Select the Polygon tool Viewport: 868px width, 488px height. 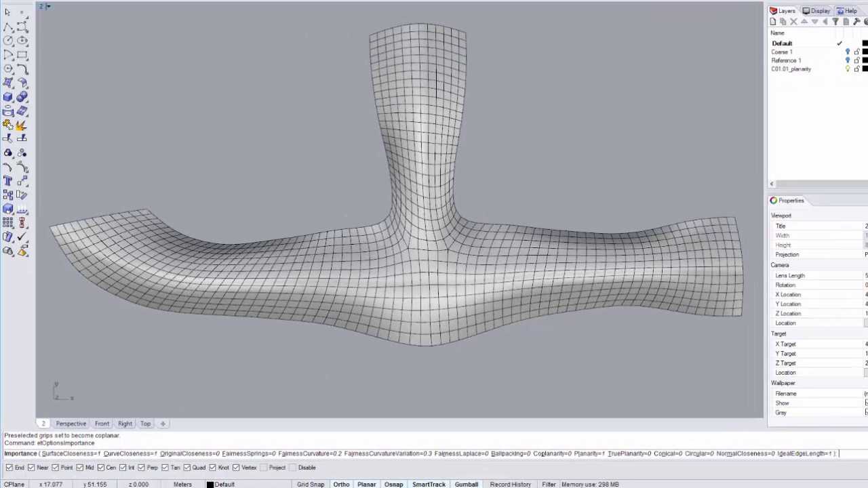(x=7, y=68)
